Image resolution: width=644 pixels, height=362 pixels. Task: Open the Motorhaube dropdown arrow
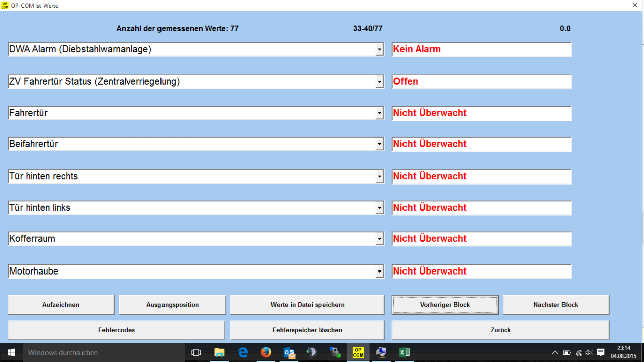(x=380, y=271)
